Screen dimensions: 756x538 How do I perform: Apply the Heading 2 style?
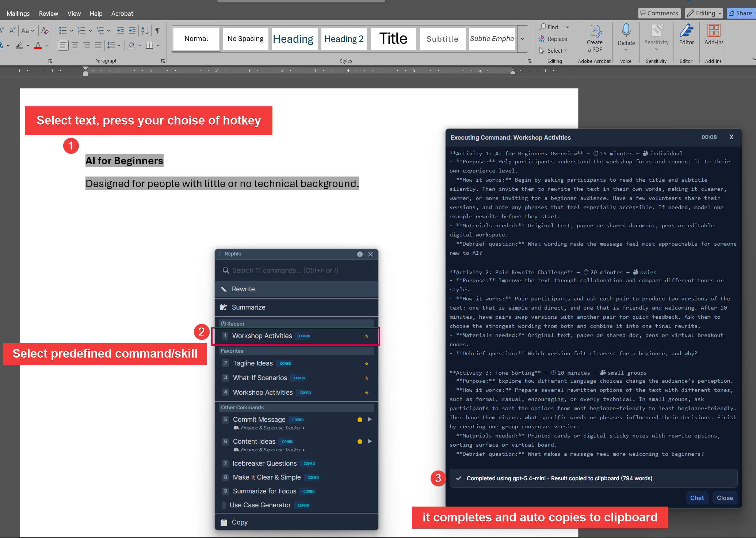pyautogui.click(x=344, y=39)
